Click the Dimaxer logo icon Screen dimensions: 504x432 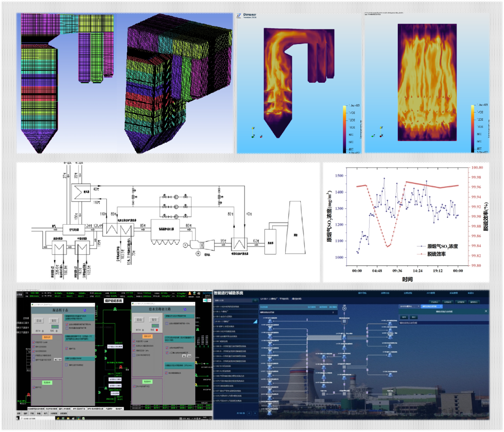(239, 16)
